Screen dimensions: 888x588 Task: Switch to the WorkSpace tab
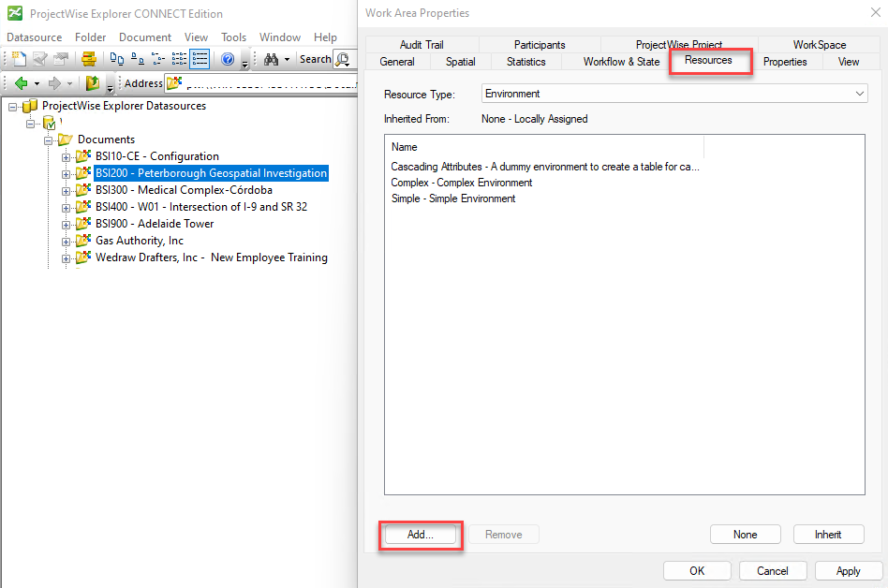pyautogui.click(x=819, y=45)
